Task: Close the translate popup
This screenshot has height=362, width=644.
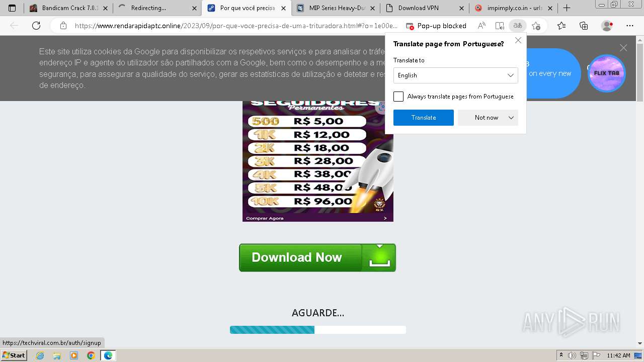Action: tap(518, 40)
